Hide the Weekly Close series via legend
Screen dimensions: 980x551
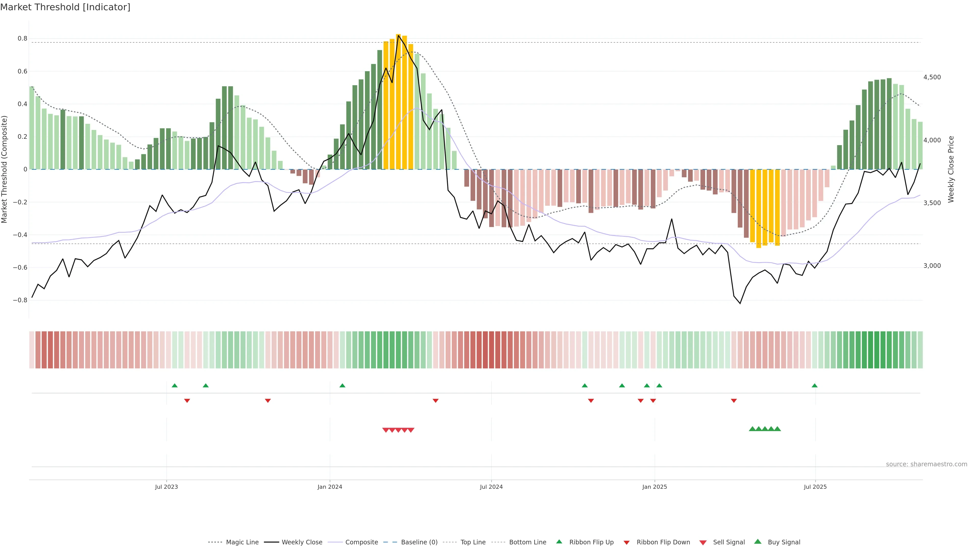(x=302, y=542)
